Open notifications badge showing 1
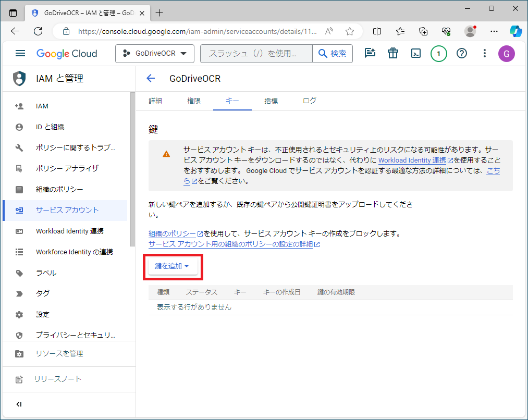 point(438,54)
